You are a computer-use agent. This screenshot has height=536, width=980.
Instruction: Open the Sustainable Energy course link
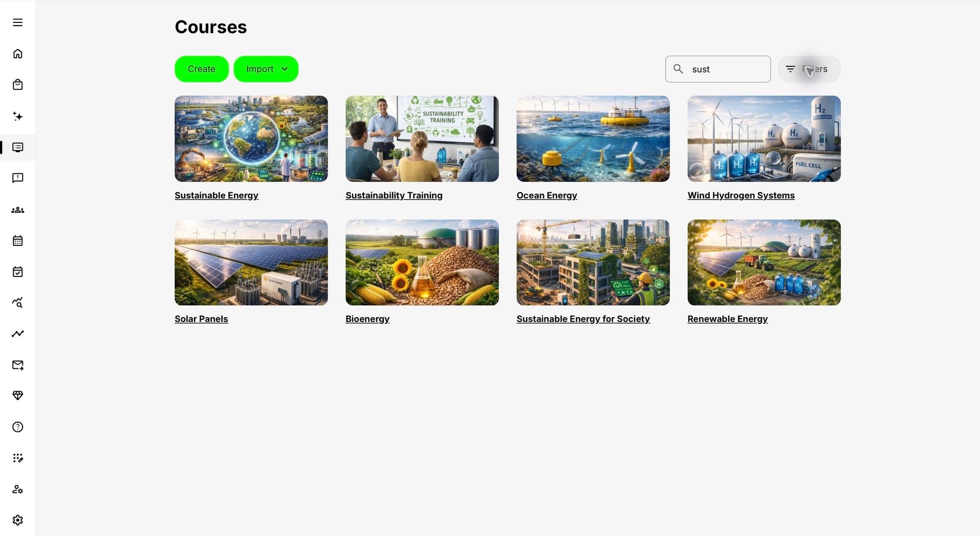click(x=216, y=195)
